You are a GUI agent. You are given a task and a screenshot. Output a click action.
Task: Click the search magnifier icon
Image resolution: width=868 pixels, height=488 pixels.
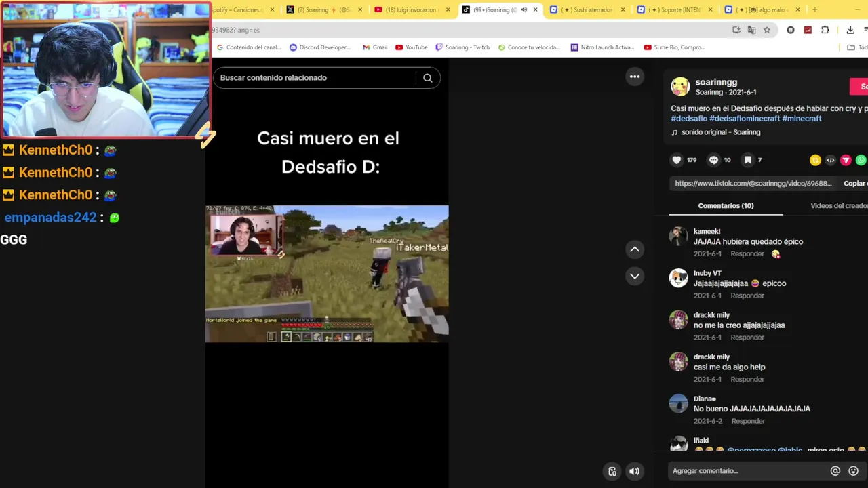pyautogui.click(x=428, y=78)
